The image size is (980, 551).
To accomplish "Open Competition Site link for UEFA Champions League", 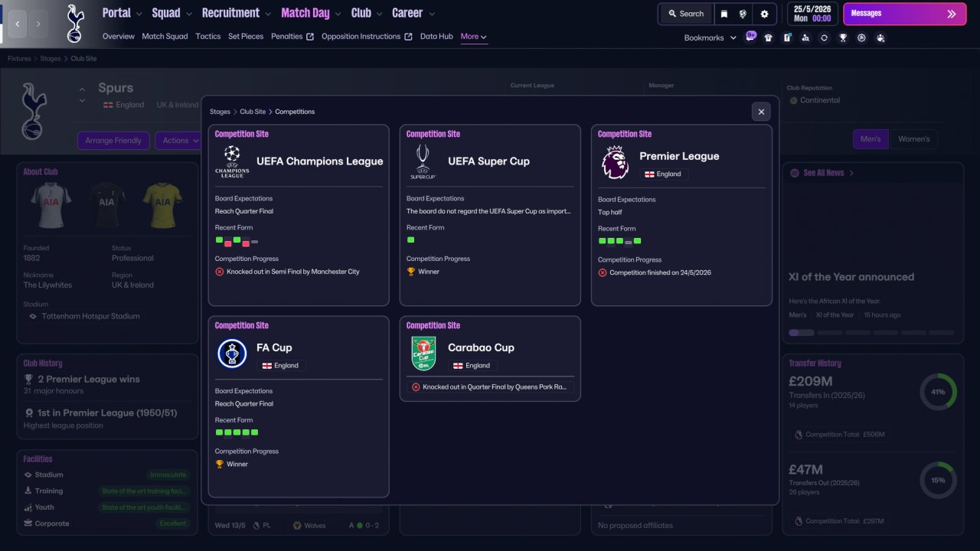I will point(242,134).
